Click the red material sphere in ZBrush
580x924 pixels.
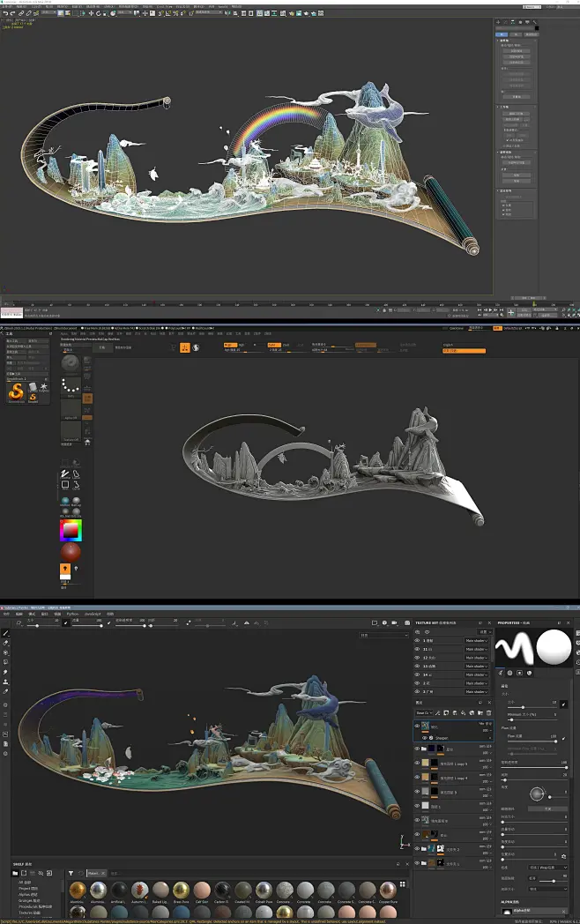71,552
